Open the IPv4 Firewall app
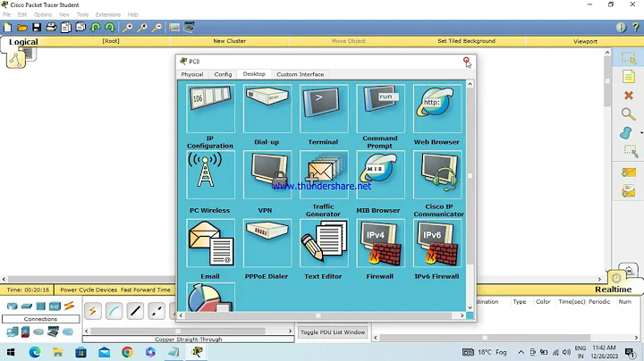644x361 pixels. click(380, 243)
